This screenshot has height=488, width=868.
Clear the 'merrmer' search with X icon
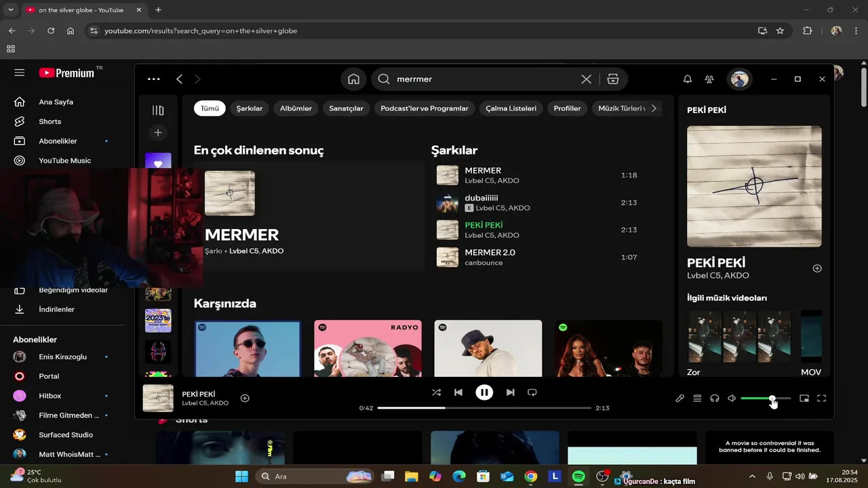[587, 79]
